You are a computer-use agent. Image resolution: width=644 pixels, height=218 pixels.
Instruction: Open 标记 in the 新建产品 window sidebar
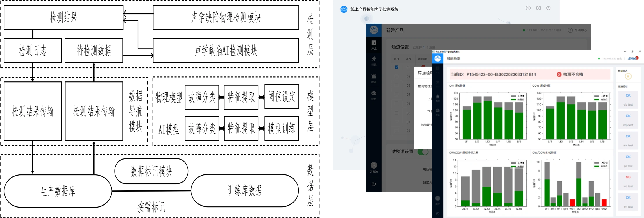click(374, 61)
